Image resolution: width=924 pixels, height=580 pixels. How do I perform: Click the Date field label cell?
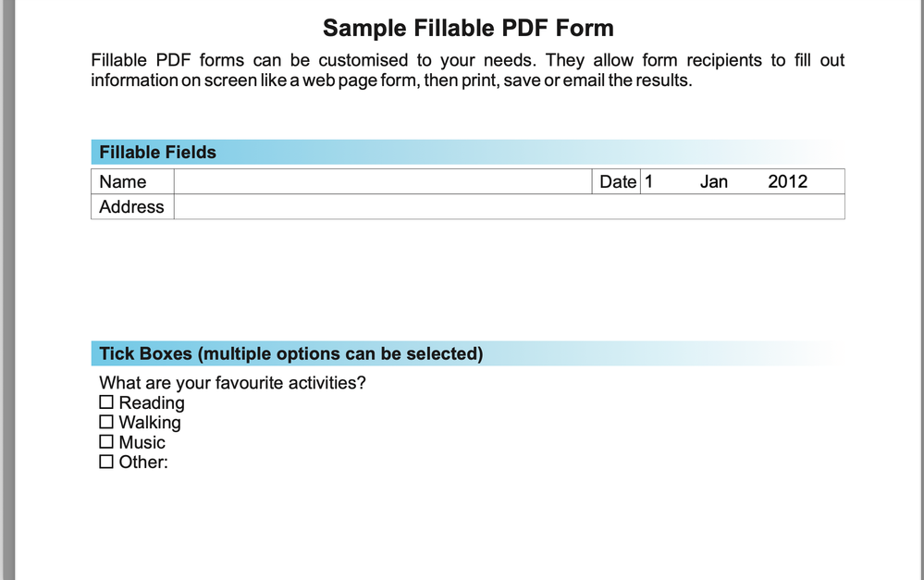pyautogui.click(x=616, y=181)
